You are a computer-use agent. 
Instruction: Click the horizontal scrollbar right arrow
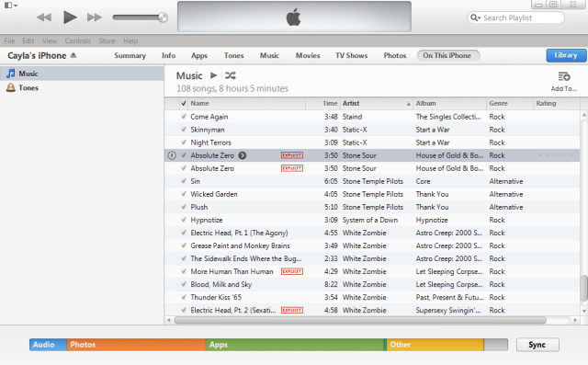click(x=575, y=320)
